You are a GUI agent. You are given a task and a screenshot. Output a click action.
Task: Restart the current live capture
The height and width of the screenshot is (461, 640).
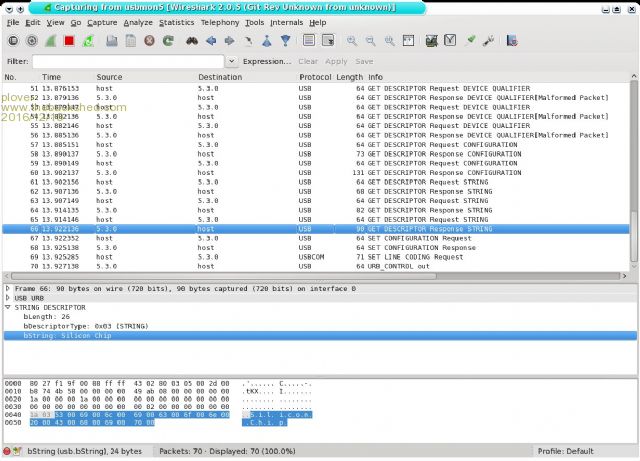coord(89,41)
